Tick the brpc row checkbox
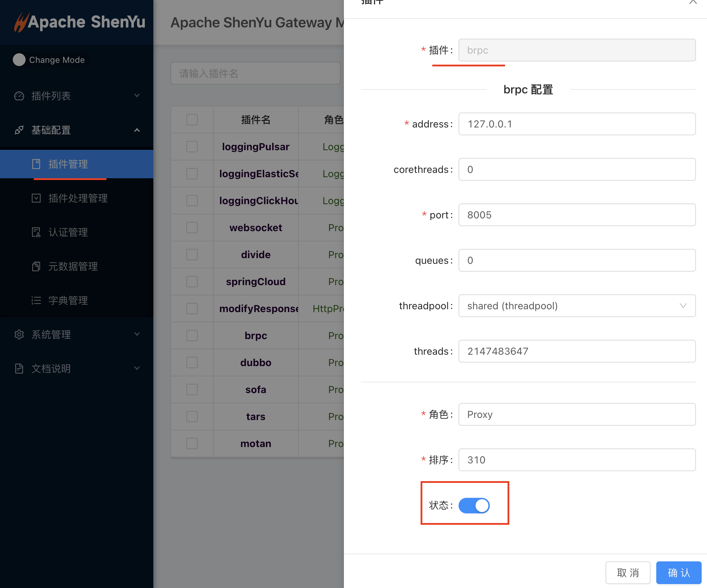The width and height of the screenshot is (707, 588). pos(192,336)
